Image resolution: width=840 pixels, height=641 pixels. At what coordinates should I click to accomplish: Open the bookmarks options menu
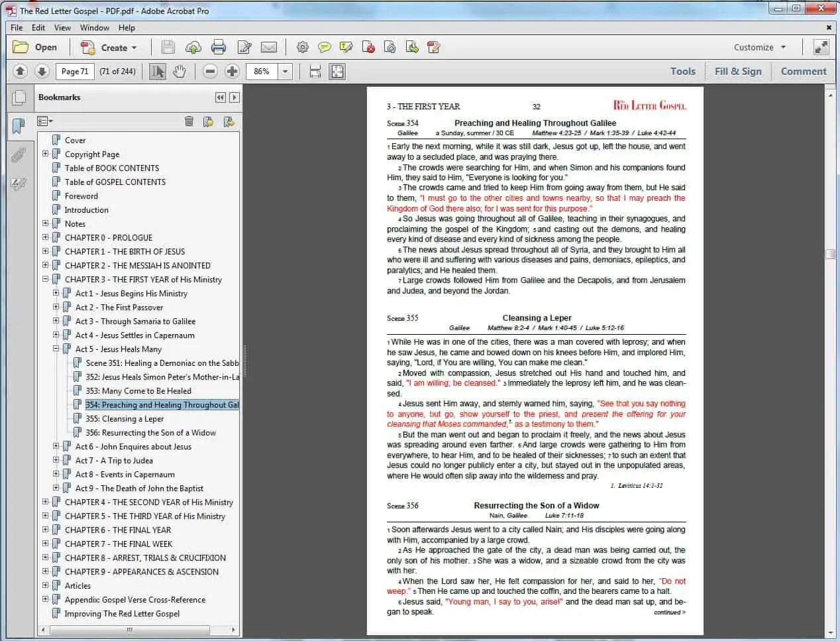(x=45, y=121)
